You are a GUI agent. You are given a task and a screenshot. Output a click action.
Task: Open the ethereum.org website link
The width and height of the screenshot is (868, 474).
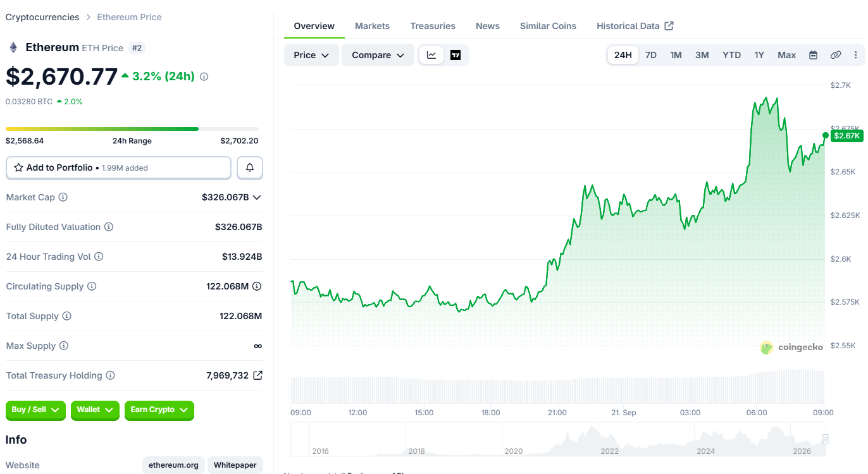click(x=173, y=465)
